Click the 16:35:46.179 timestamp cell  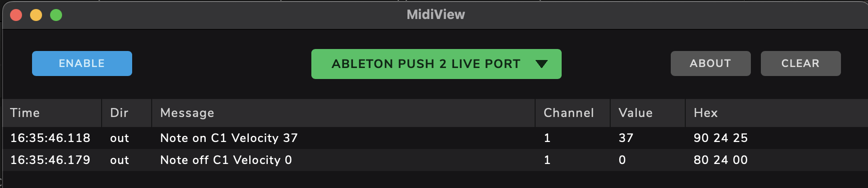(x=51, y=160)
